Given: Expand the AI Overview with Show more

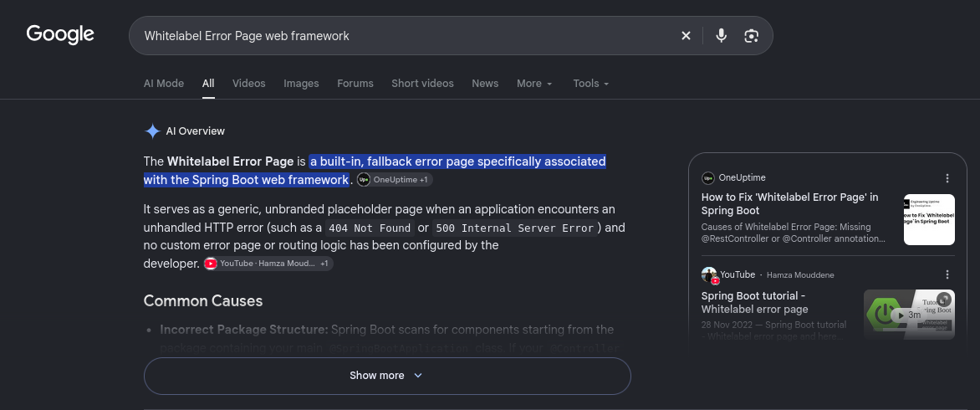Looking at the screenshot, I should click(387, 376).
